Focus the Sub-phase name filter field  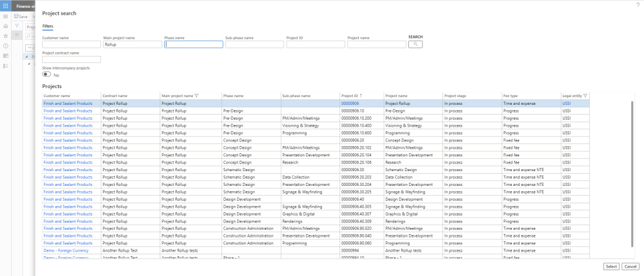coord(254,44)
